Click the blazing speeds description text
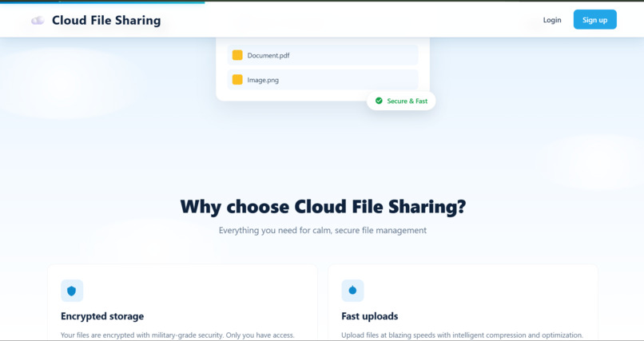The width and height of the screenshot is (644, 341). click(462, 335)
